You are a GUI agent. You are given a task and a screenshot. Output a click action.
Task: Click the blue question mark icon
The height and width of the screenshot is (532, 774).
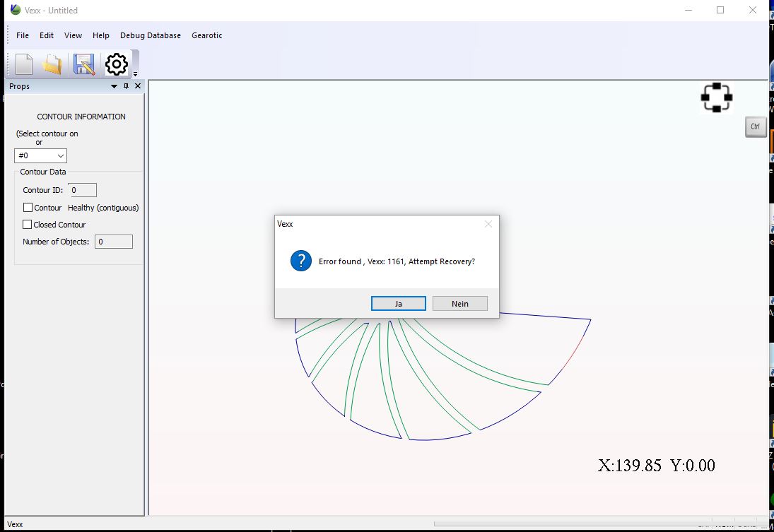click(300, 261)
